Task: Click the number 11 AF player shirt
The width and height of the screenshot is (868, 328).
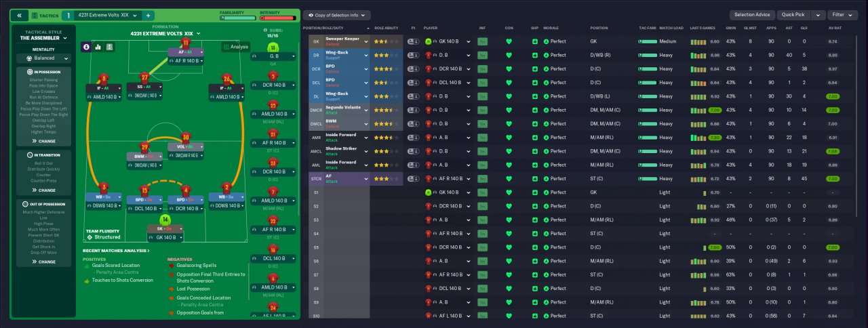Action: (x=186, y=43)
